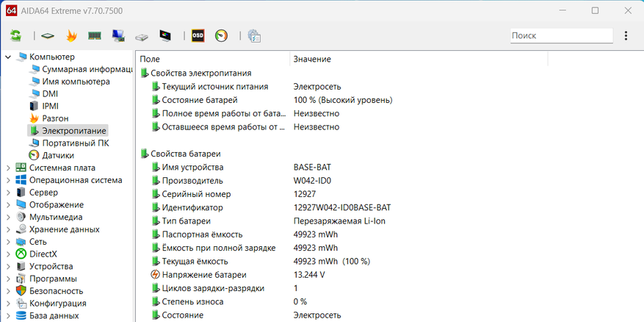
Task: Expand the Отображение tree node
Action: click(x=8, y=205)
